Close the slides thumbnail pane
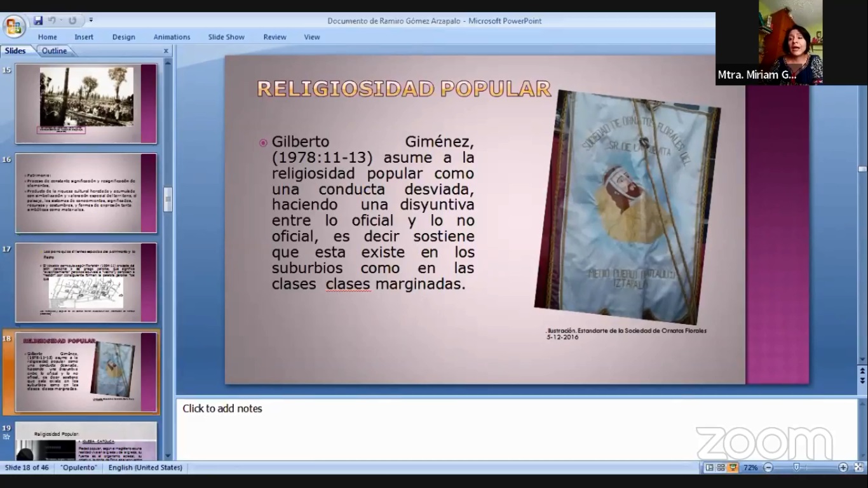The height and width of the screenshot is (488, 868). pos(166,51)
